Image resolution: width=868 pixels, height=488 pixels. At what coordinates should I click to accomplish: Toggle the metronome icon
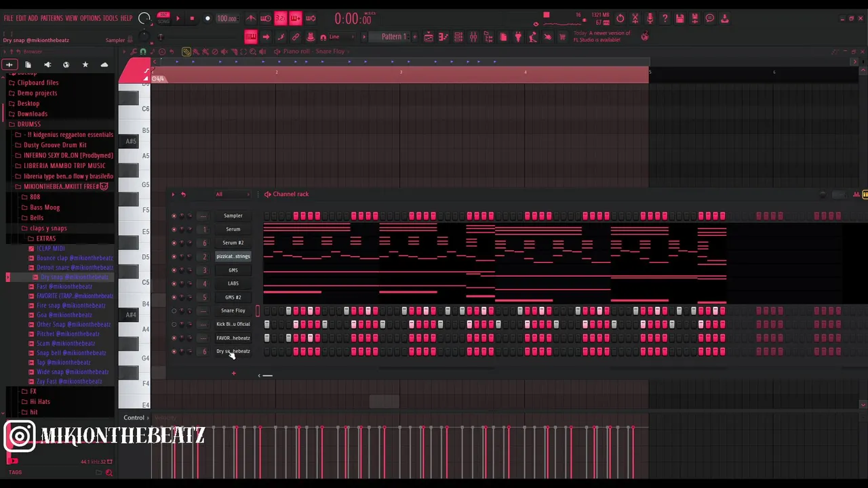(251, 18)
